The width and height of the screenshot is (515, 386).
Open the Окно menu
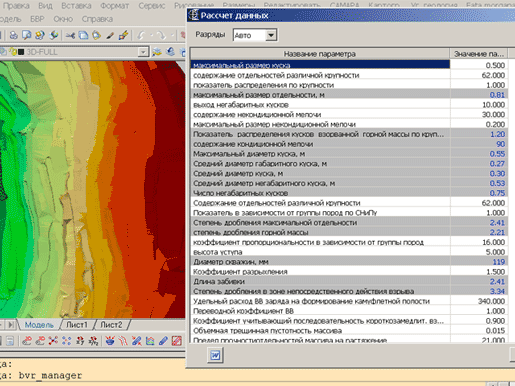[63, 19]
